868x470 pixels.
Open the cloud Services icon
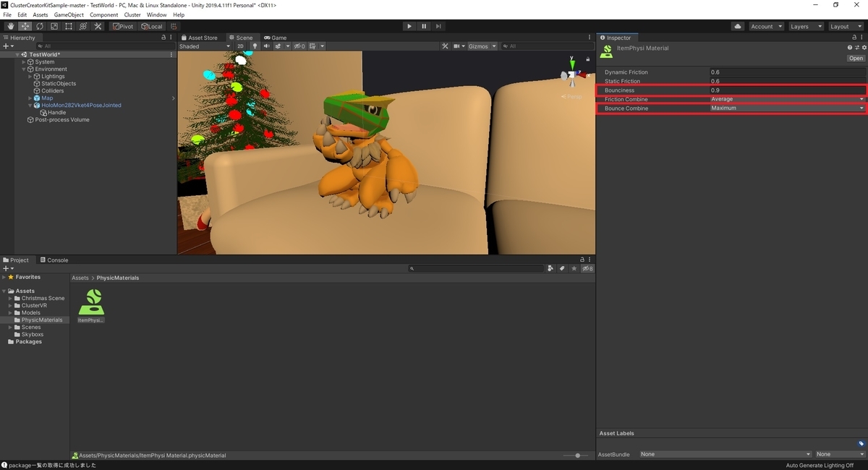coord(738,26)
